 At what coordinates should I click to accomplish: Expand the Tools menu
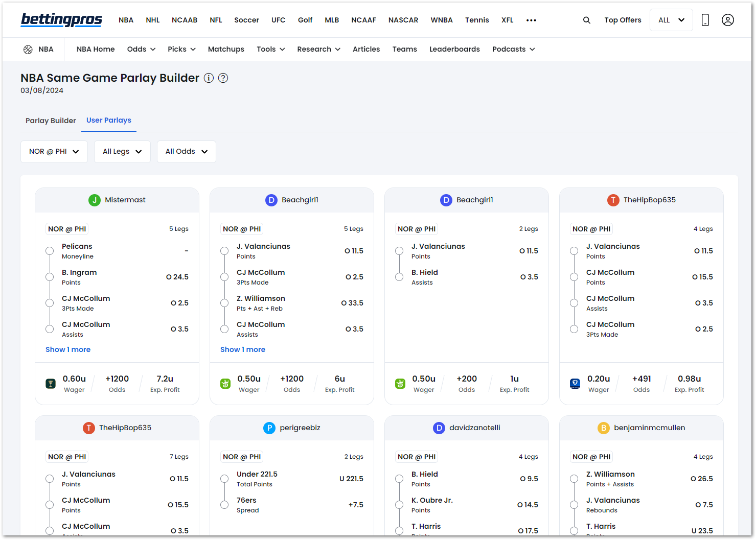coord(271,50)
